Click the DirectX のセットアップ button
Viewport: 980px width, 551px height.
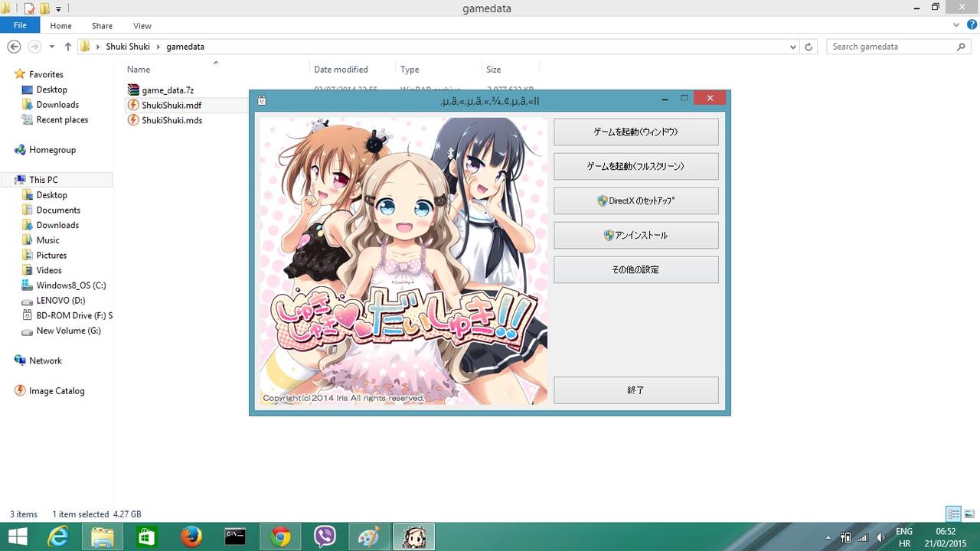coord(635,201)
